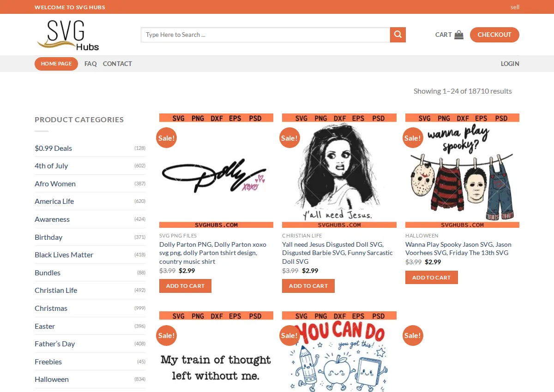Open the Dolly Parton PNG product title
This screenshot has height=392, width=554.
click(x=214, y=253)
